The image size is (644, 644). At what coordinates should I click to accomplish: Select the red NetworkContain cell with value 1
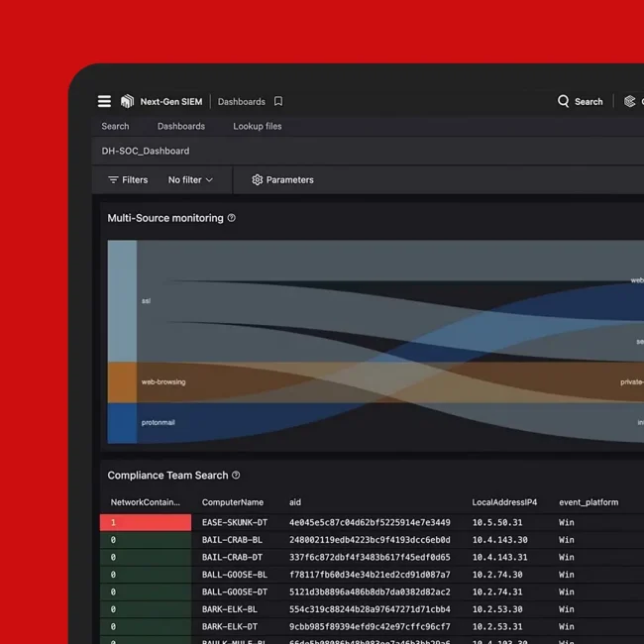click(146, 522)
